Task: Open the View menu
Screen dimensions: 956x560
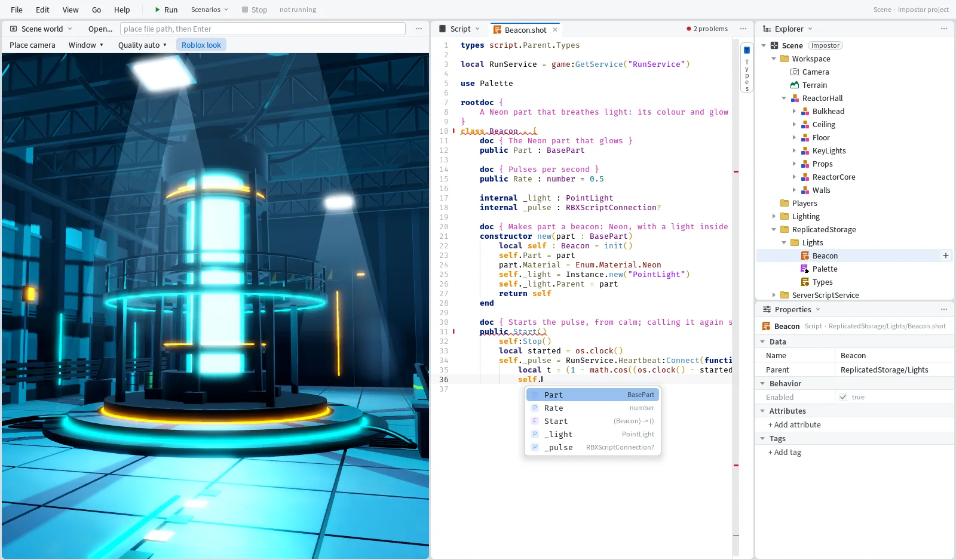Action: click(x=71, y=10)
